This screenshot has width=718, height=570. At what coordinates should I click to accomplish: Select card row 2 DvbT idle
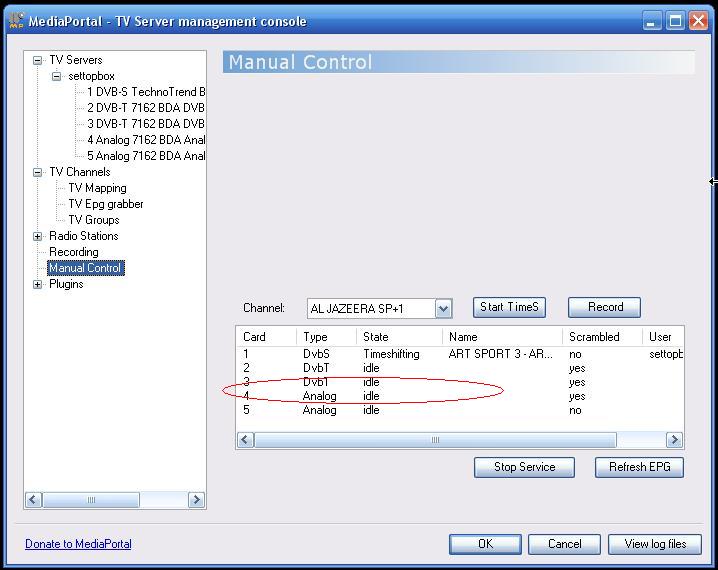point(460,369)
